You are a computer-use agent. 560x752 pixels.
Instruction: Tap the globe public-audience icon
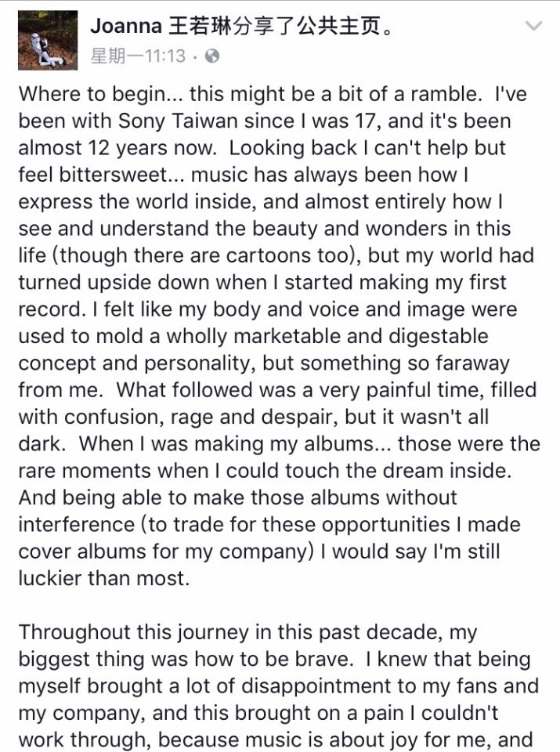pos(211,56)
